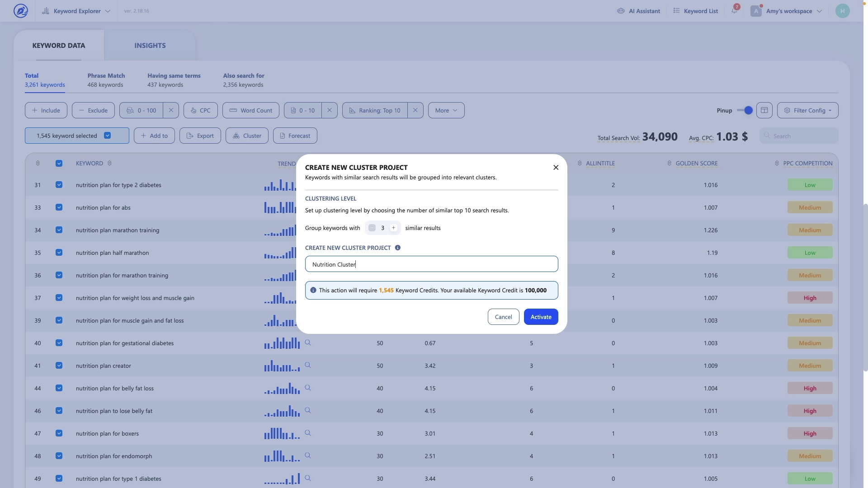The image size is (868, 488).
Task: Open the Keyword Explorer dropdown
Action: click(x=76, y=11)
